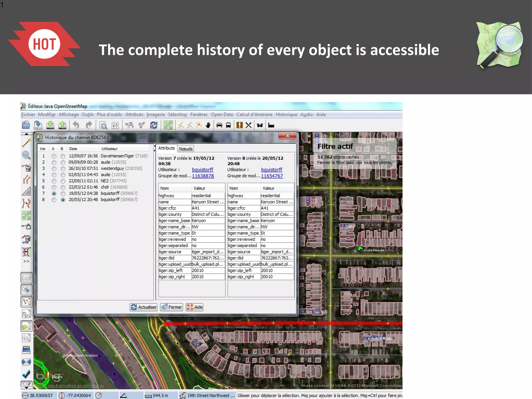This screenshot has height=399, width=532.
Task: Select the westendguy version 3 row
Action: coord(94,168)
